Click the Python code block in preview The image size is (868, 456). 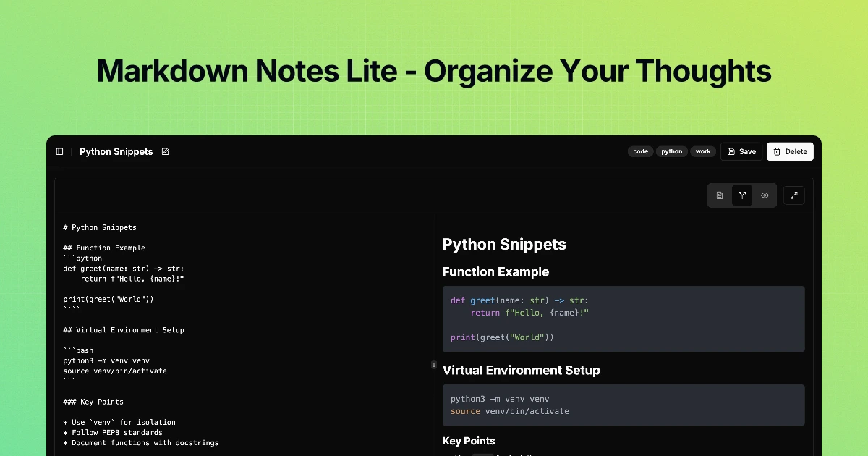[x=624, y=318]
